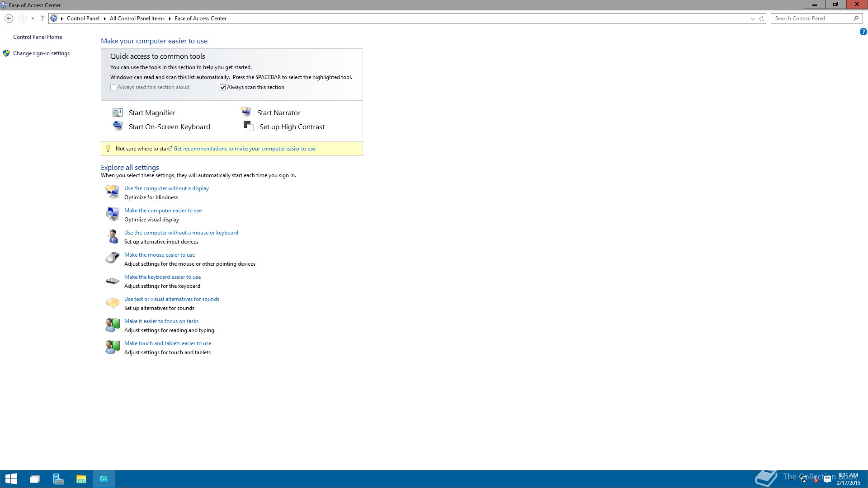The height and width of the screenshot is (488, 868).
Task: Navigate to Control Panel via breadcrumb
Action: click(84, 19)
